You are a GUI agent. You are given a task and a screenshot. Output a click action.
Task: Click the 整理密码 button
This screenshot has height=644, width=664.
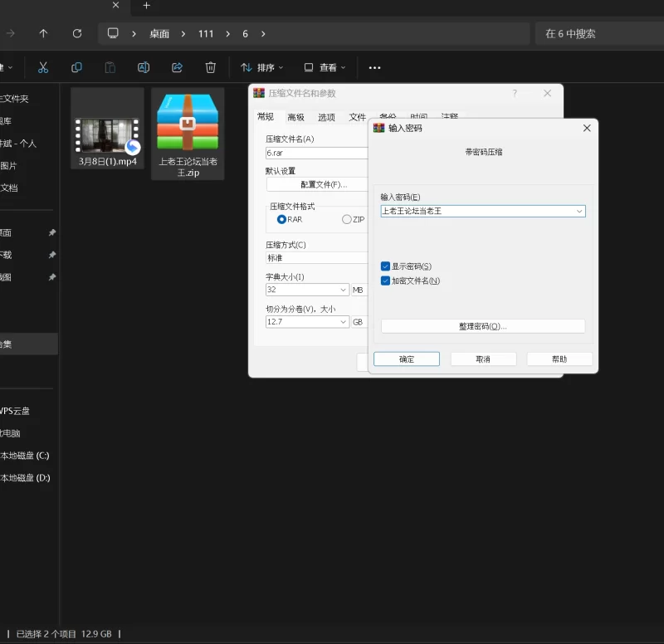(482, 326)
